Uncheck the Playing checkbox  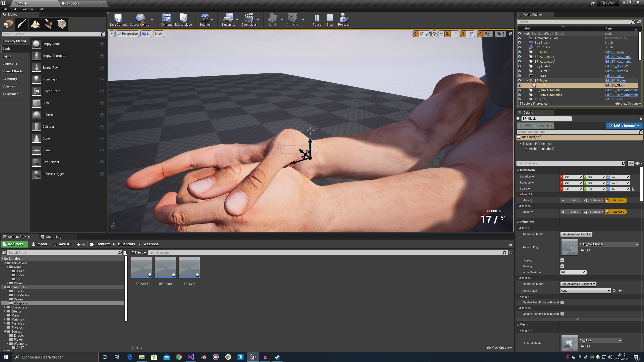[562, 266]
